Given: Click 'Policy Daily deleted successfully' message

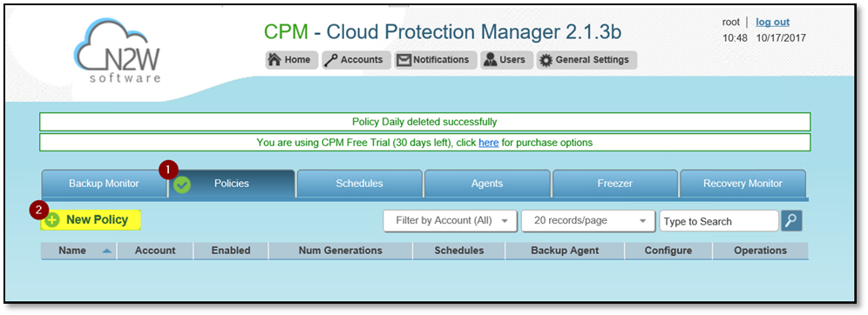Looking at the screenshot, I should click(x=424, y=122).
